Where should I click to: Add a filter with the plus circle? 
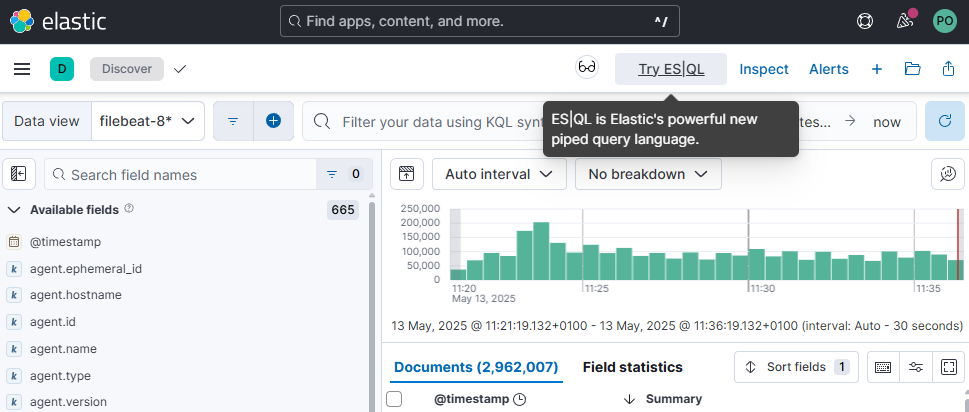coord(274,121)
